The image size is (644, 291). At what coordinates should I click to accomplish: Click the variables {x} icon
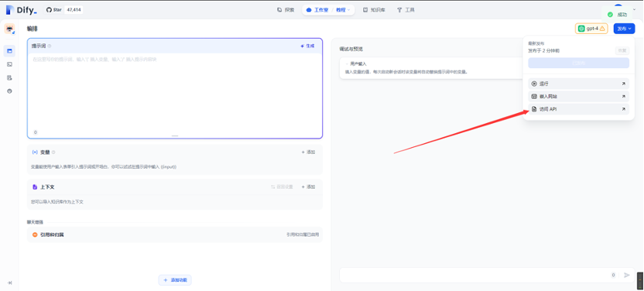pos(35,152)
